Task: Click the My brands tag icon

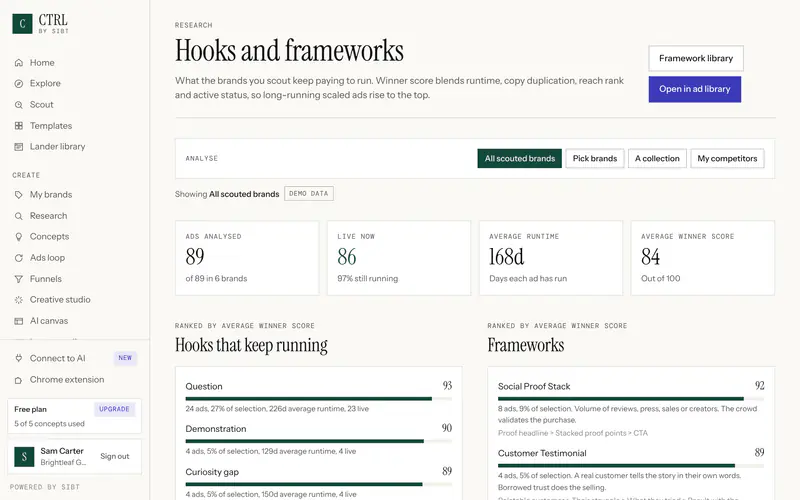Action: point(19,195)
